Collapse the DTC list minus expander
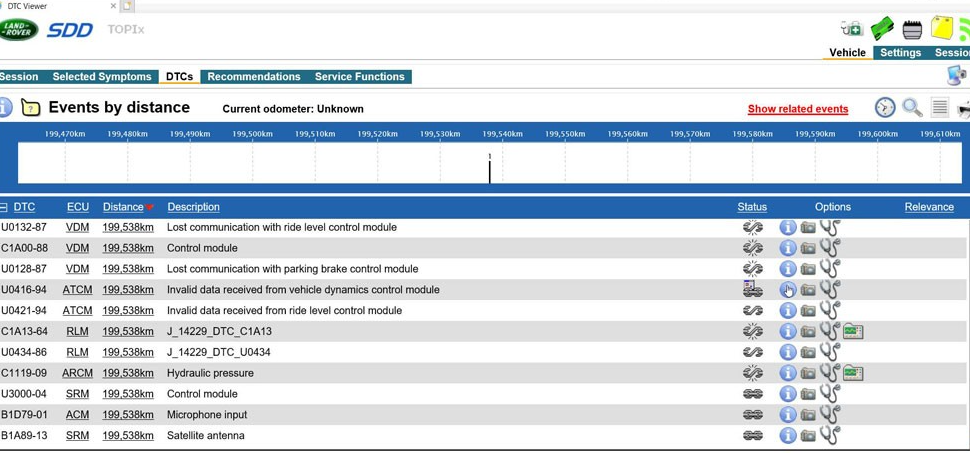 point(4,207)
